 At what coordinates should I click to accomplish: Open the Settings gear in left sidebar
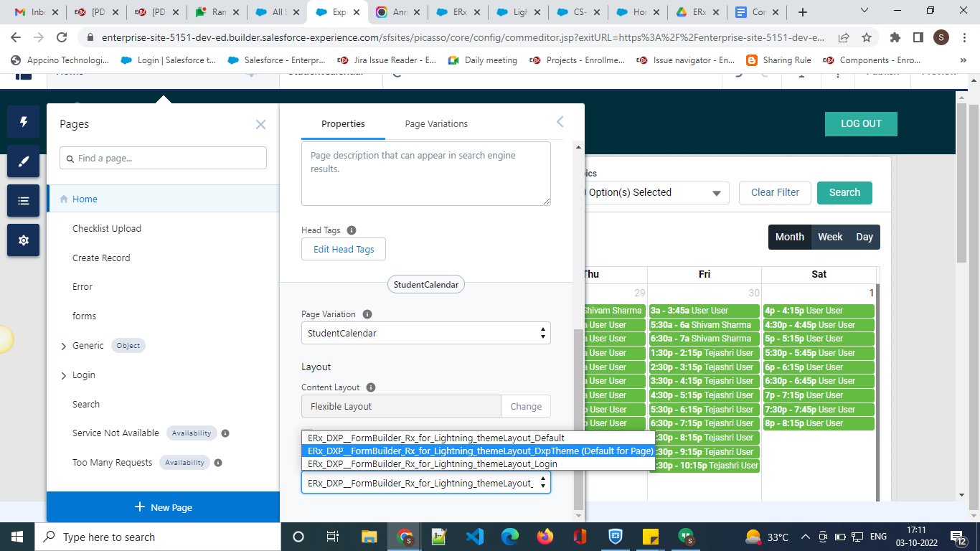click(x=23, y=240)
